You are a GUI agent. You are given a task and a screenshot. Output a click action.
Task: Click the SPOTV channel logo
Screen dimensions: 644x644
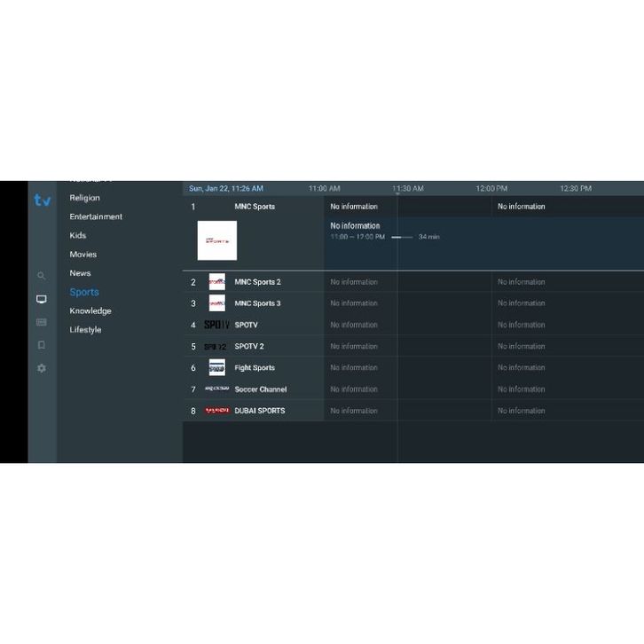[216, 325]
